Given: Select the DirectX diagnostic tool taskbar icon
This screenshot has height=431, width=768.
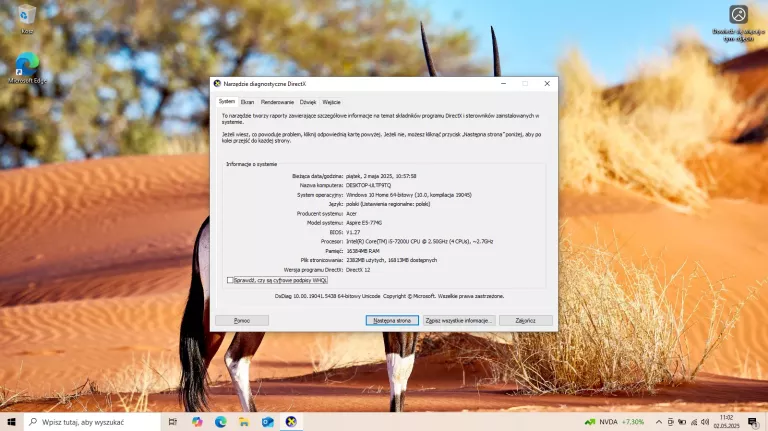Looking at the screenshot, I should pyautogui.click(x=291, y=422).
